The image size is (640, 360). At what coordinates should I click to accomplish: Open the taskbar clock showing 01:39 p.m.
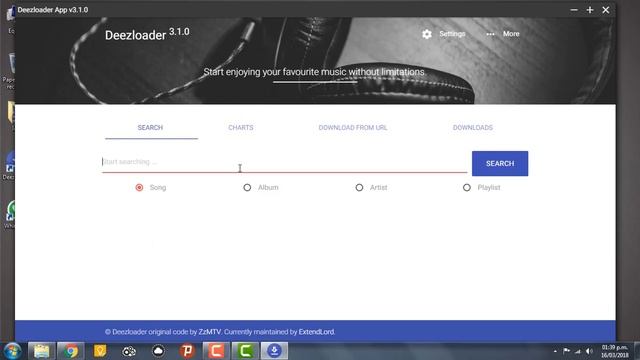click(x=615, y=351)
